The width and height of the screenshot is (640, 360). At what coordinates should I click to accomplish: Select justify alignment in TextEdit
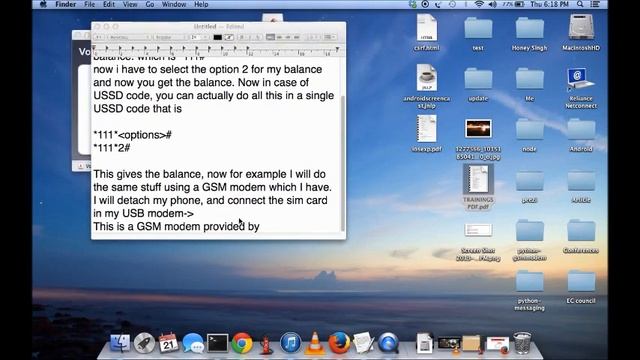pos(297,37)
